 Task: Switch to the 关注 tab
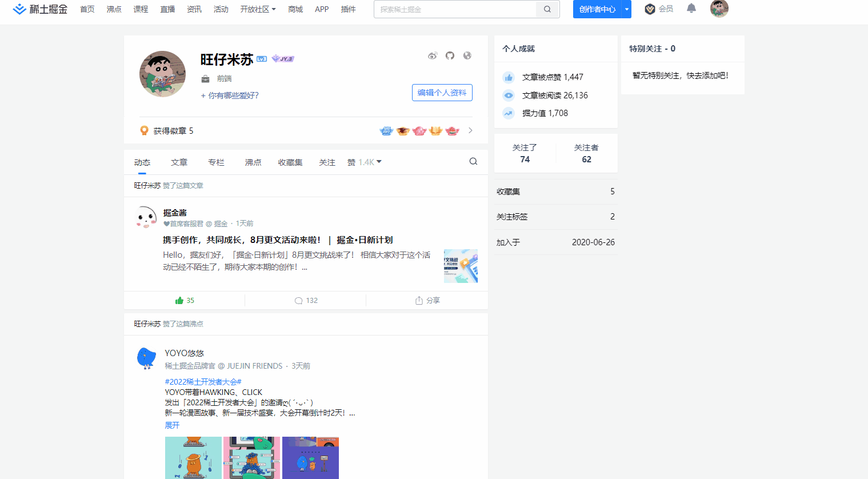(x=327, y=162)
